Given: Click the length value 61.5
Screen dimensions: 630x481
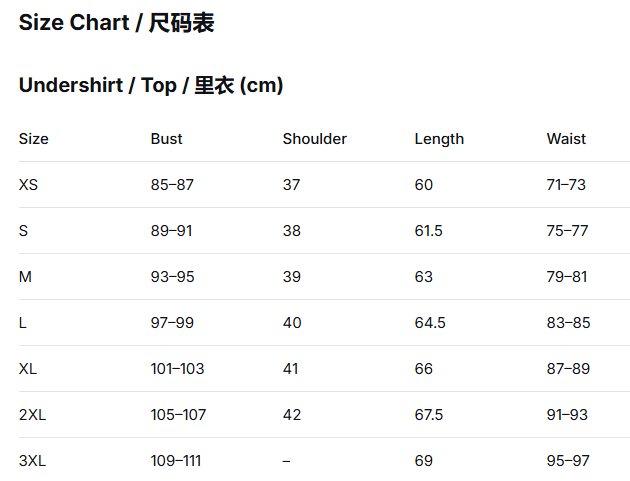Looking at the screenshot, I should click(428, 231).
